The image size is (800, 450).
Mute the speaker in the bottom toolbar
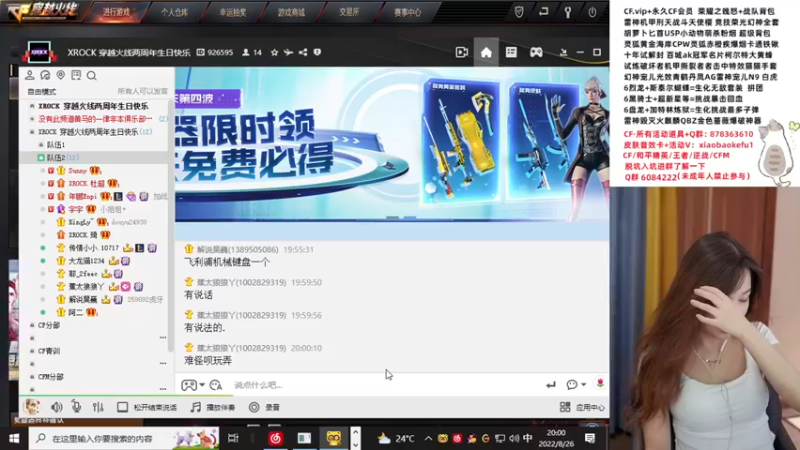pyautogui.click(x=57, y=407)
